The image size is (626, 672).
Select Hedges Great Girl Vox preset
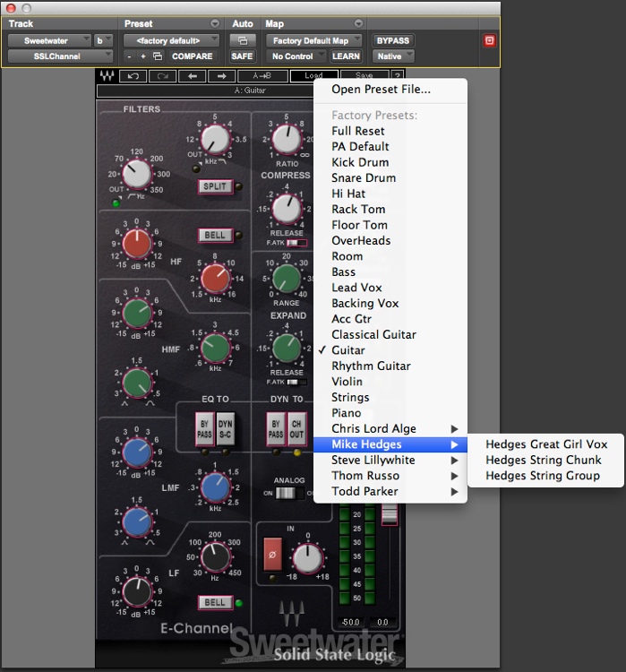pyautogui.click(x=546, y=444)
